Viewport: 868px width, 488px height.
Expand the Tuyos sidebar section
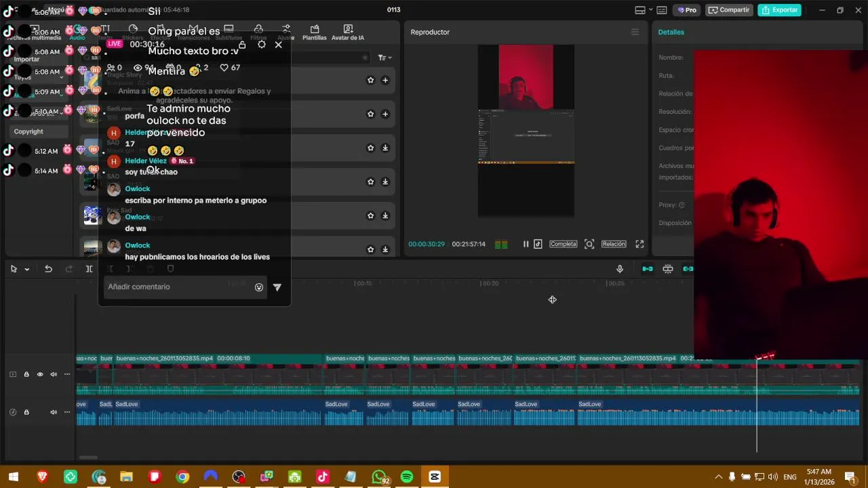click(x=37, y=77)
